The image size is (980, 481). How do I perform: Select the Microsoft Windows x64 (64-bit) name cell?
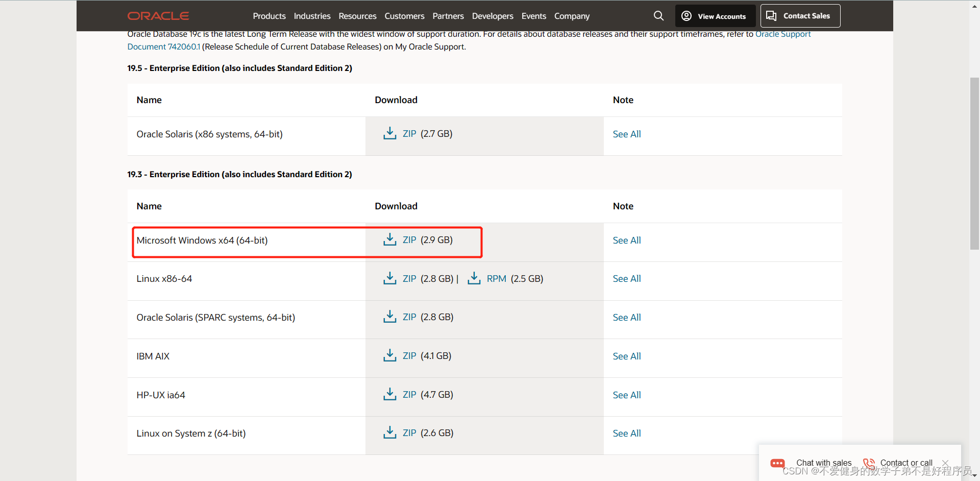click(247, 242)
